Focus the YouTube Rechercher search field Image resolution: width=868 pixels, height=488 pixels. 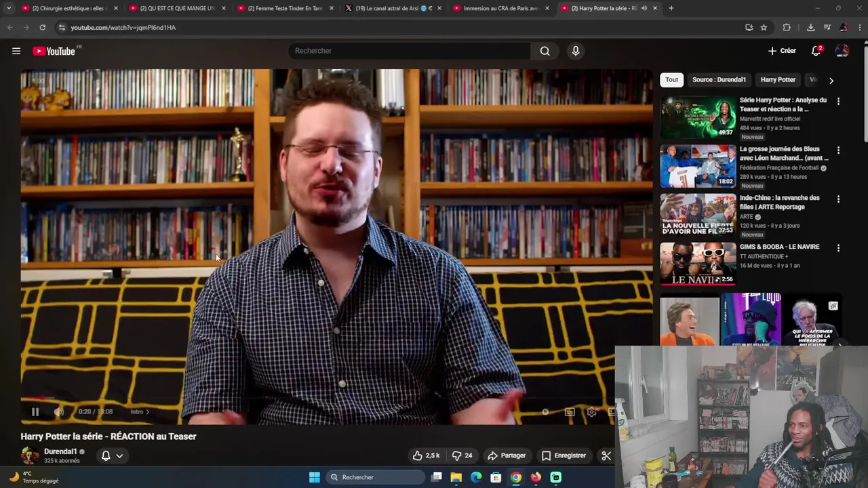(x=410, y=51)
